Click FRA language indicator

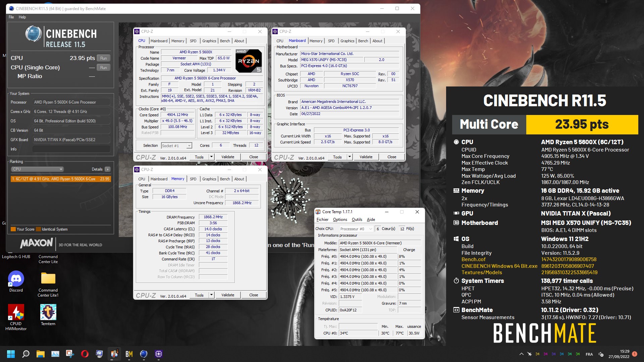[589, 354]
